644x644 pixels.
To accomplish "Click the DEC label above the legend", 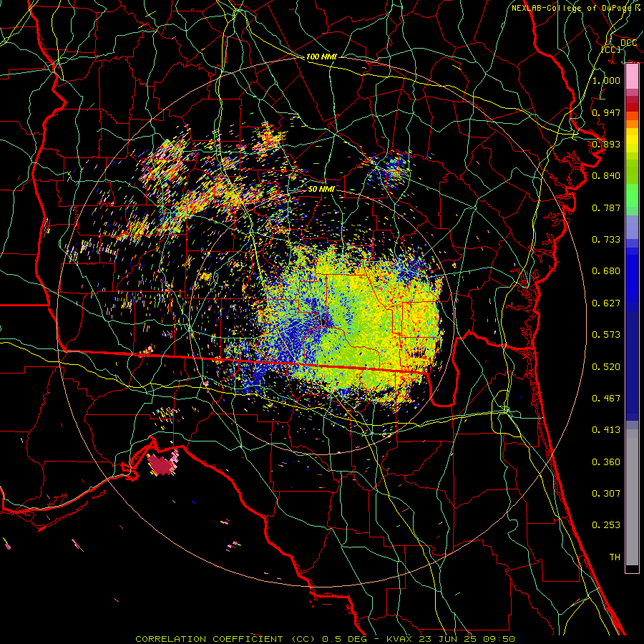I will tap(628, 43).
